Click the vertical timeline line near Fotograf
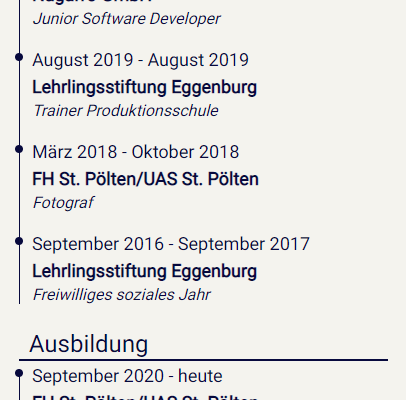 pos(19,203)
